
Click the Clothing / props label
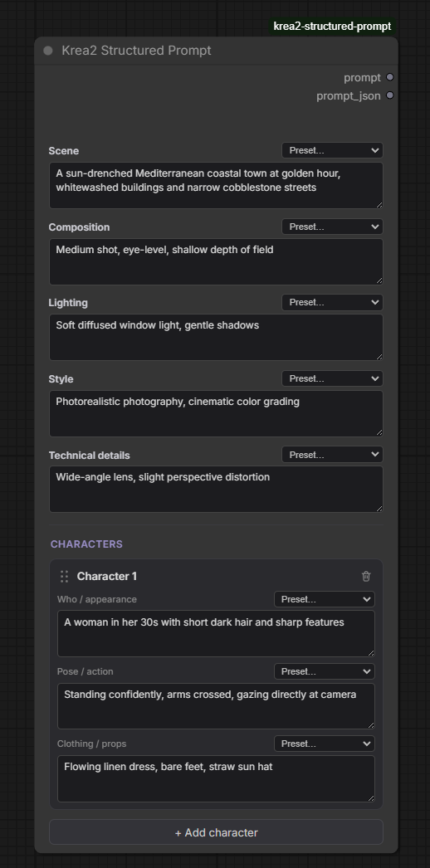[x=92, y=744]
